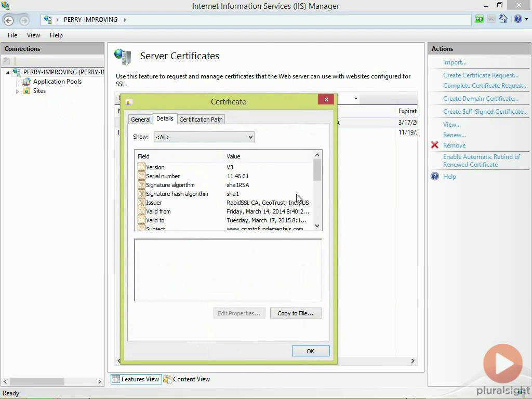Viewport: 532px width, 399px height.
Task: Click the Issuer field icon
Action: pos(141,203)
